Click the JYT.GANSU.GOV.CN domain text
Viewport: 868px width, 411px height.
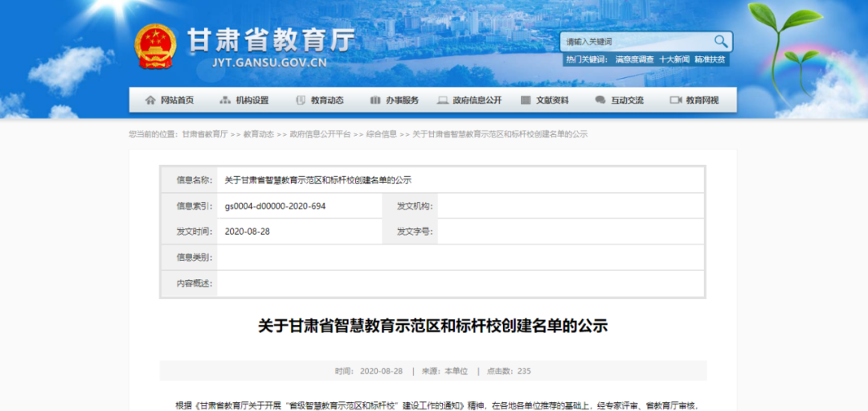(269, 62)
